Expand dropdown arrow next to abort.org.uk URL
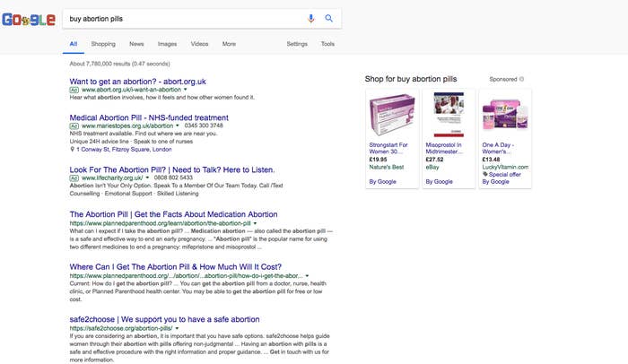Image resolution: width=628 pixels, height=364 pixels. click(x=185, y=90)
